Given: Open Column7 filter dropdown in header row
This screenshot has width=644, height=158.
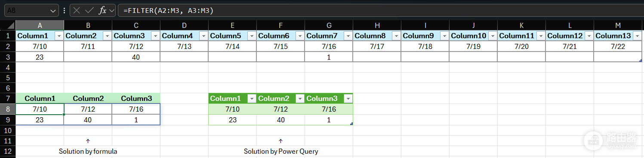Looking at the screenshot, I should pyautogui.click(x=348, y=36).
